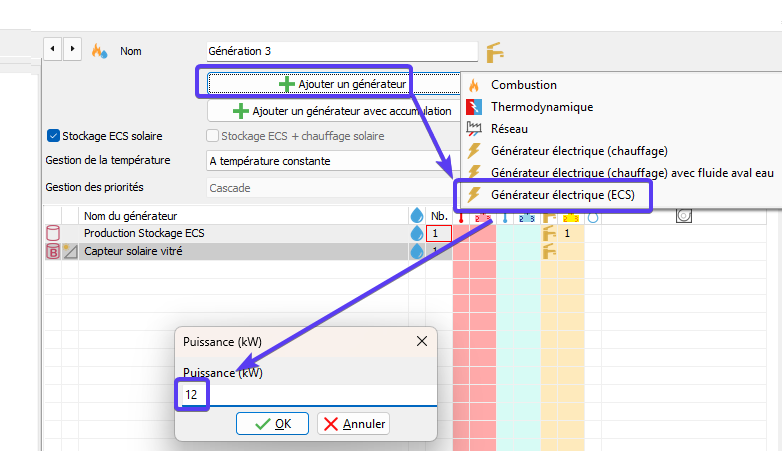Select Générateur électrique (ECS) menu entry

pos(563,194)
